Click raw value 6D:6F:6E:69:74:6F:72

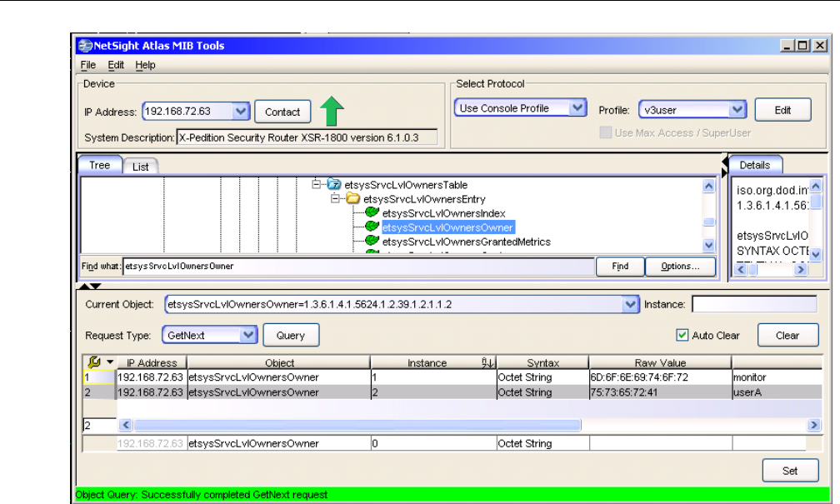coord(660,377)
